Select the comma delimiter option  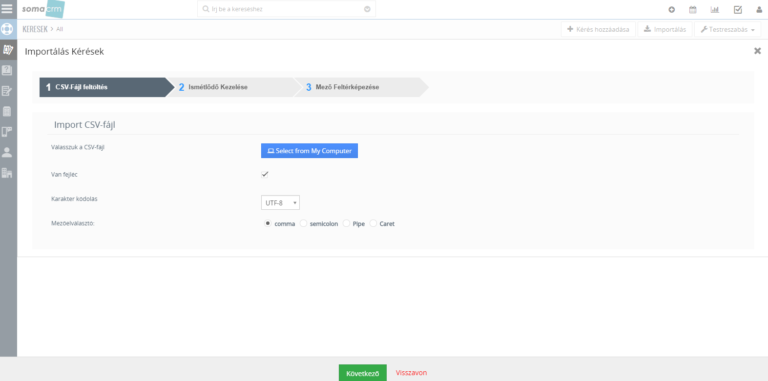[267, 223]
